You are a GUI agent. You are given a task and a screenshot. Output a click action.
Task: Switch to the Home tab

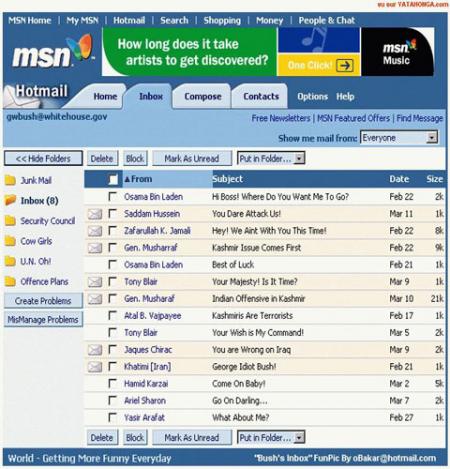[x=105, y=97]
